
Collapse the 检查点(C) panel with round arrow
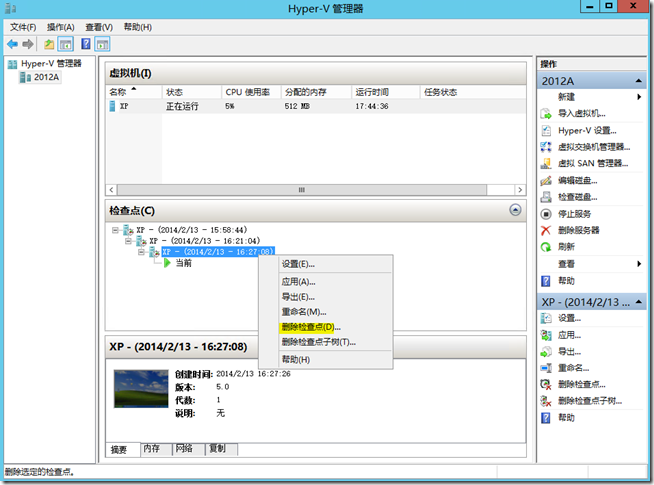[515, 210]
